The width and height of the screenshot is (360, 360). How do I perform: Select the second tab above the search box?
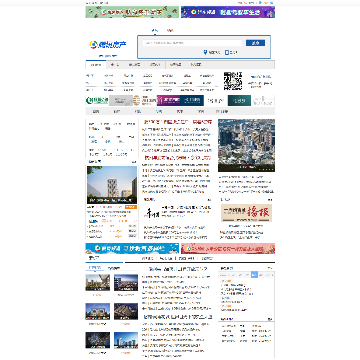click(170, 31)
